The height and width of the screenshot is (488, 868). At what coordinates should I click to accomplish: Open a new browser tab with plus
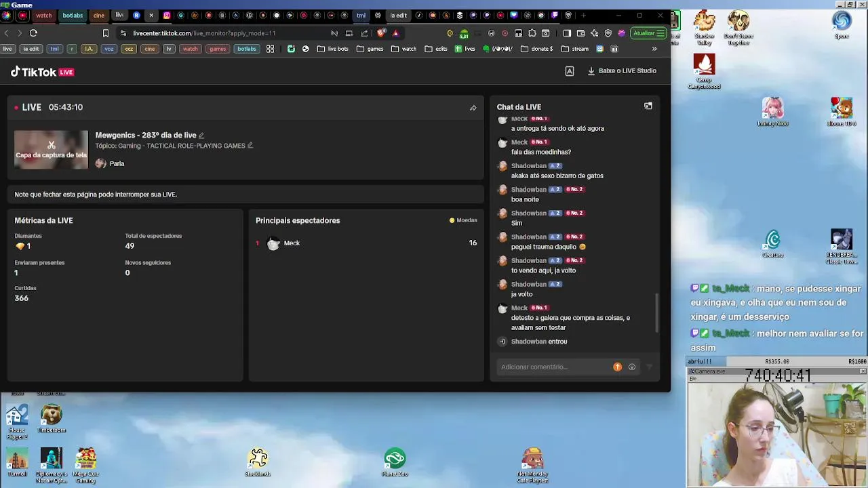tap(583, 15)
